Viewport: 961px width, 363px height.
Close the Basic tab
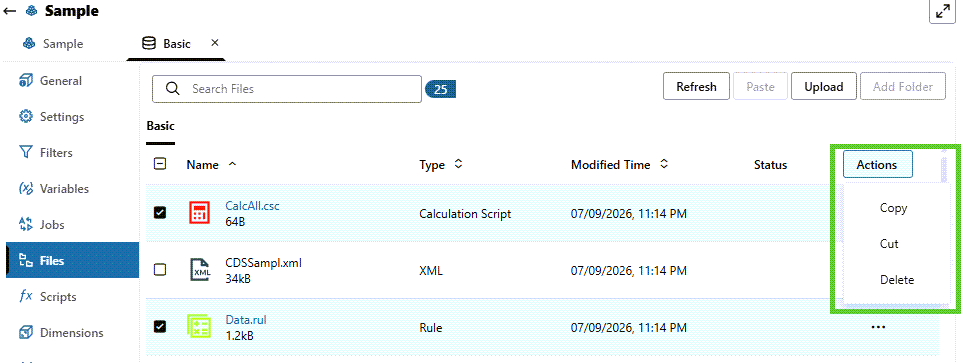tap(215, 43)
